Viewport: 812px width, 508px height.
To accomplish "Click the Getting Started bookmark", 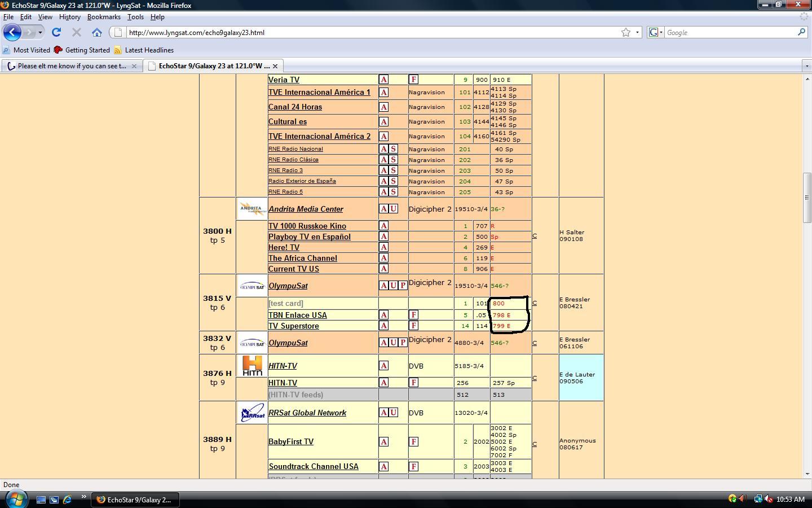I will tap(82, 50).
